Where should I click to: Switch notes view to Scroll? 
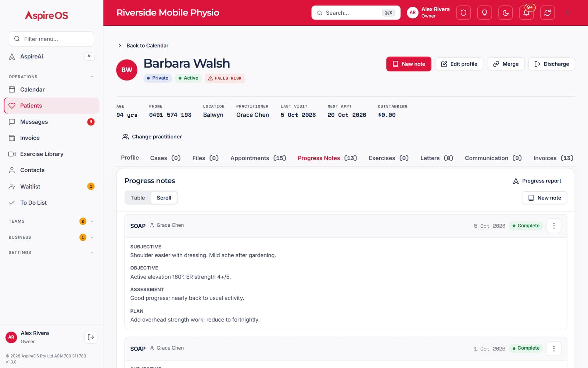(x=164, y=198)
